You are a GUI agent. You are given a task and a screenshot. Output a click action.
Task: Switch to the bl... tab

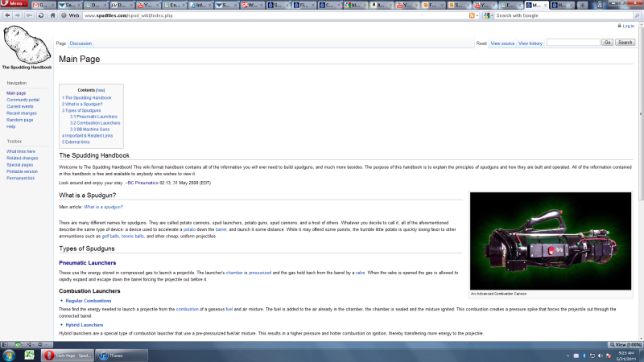click(x=356, y=6)
